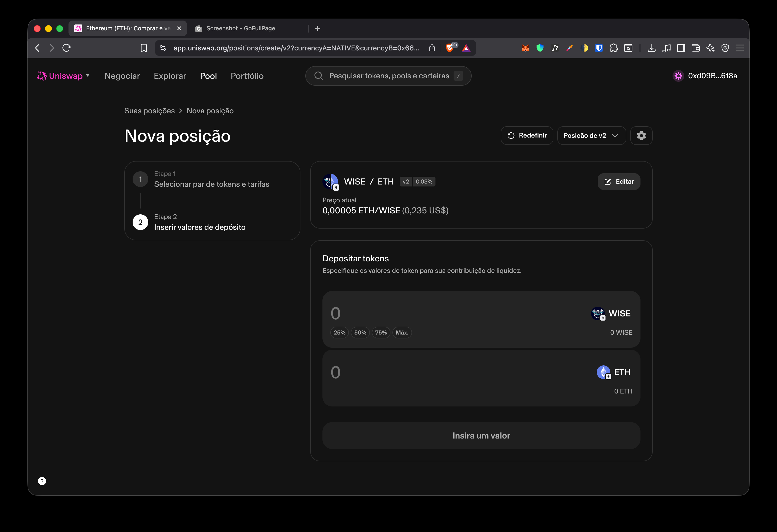Focus the Pesquisar tokens search field

click(388, 76)
